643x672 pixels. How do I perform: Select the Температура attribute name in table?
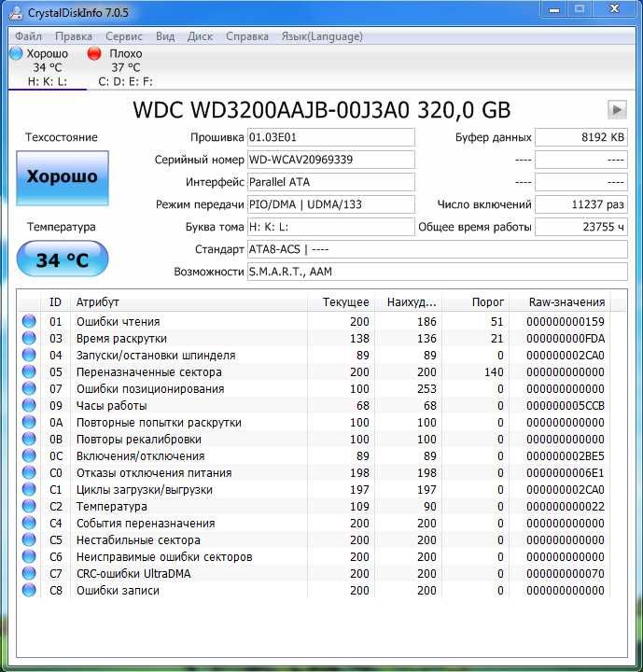point(112,506)
